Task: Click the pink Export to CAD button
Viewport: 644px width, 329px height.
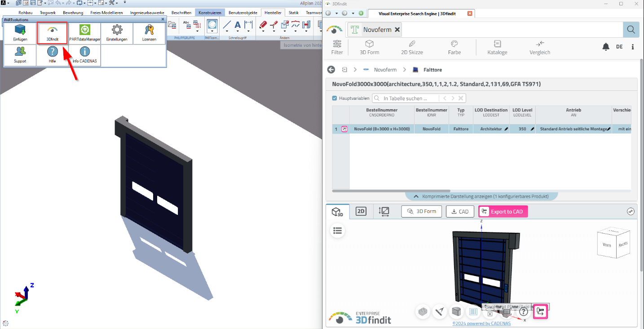Action: (503, 211)
